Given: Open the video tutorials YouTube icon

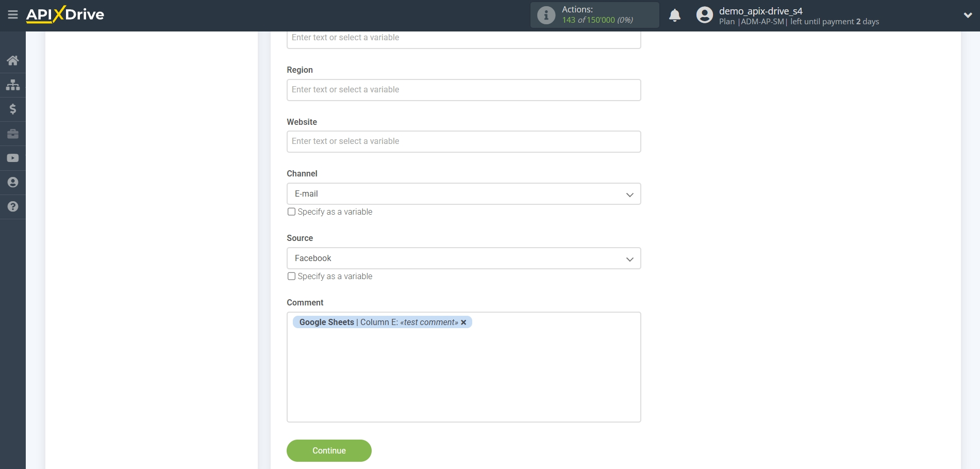Looking at the screenshot, I should (13, 158).
